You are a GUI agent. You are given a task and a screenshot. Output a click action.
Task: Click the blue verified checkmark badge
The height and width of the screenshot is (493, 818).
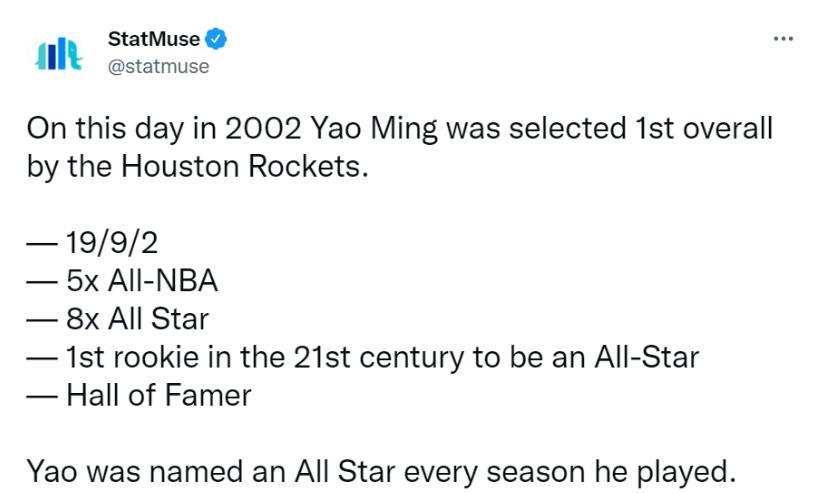(x=217, y=39)
